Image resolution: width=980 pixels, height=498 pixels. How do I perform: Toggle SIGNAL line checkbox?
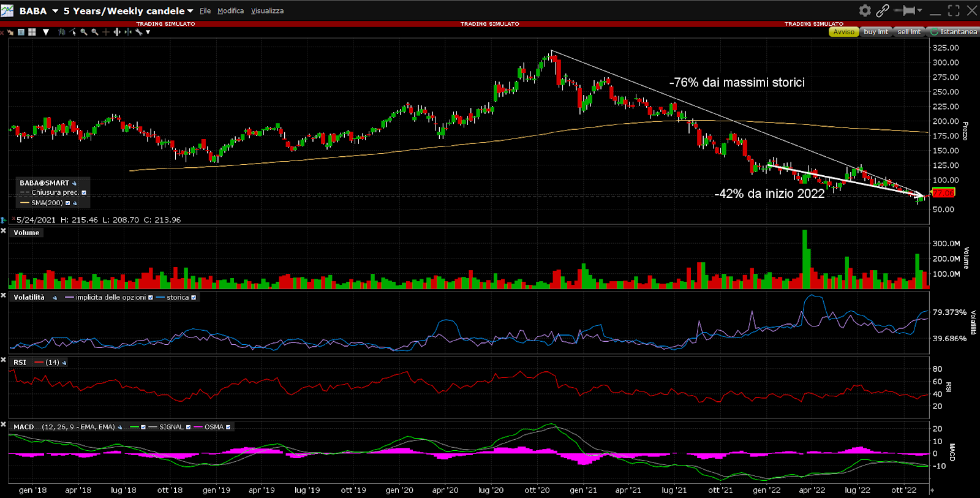pos(188,427)
